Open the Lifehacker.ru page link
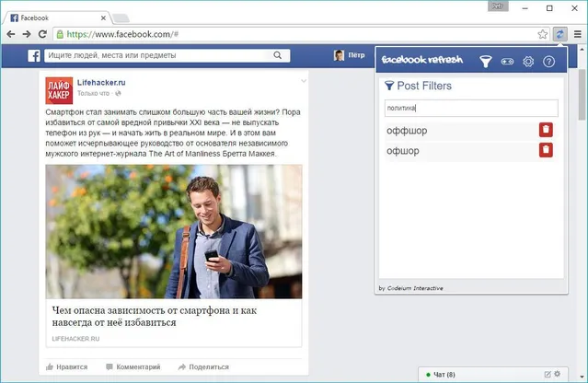The height and width of the screenshot is (383, 588). (x=101, y=82)
